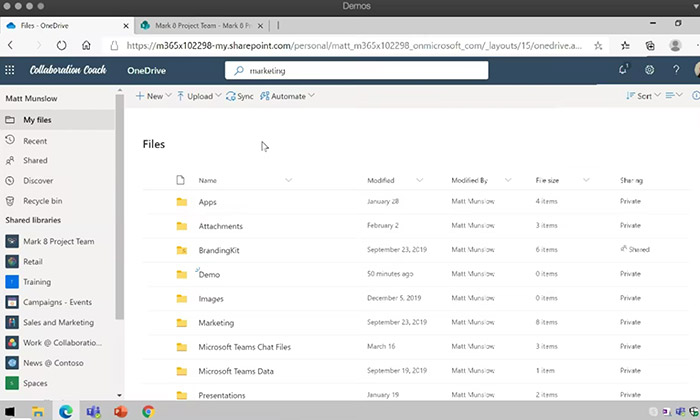
Task: Click the Collaboration Coach logo
Action: (x=68, y=70)
